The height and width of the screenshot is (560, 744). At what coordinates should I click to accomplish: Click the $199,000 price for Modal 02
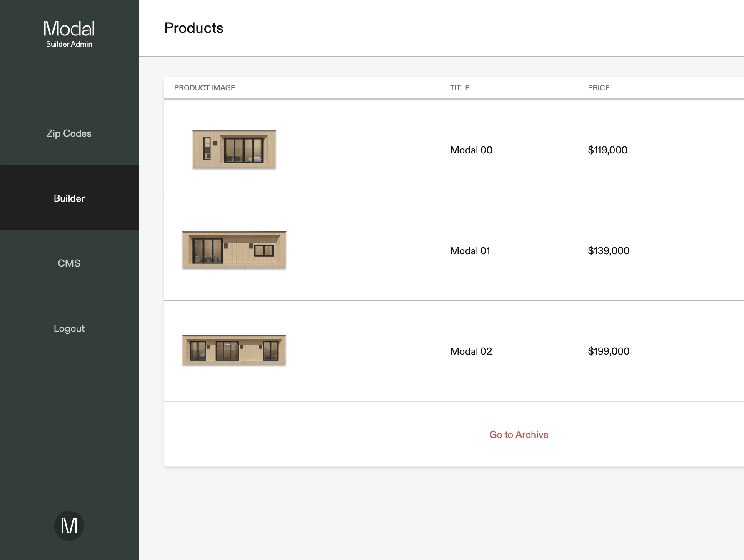point(609,351)
